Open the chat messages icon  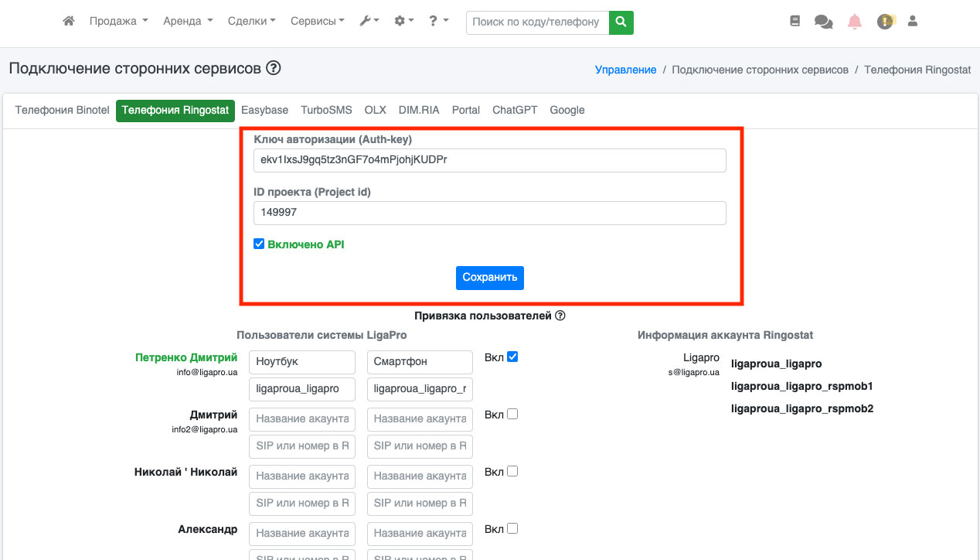pos(824,22)
